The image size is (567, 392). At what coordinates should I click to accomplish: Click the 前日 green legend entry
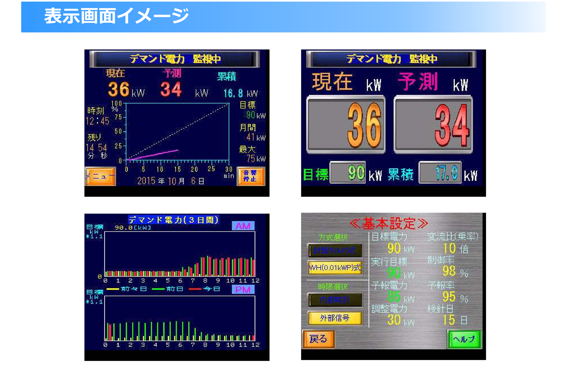tap(167, 289)
